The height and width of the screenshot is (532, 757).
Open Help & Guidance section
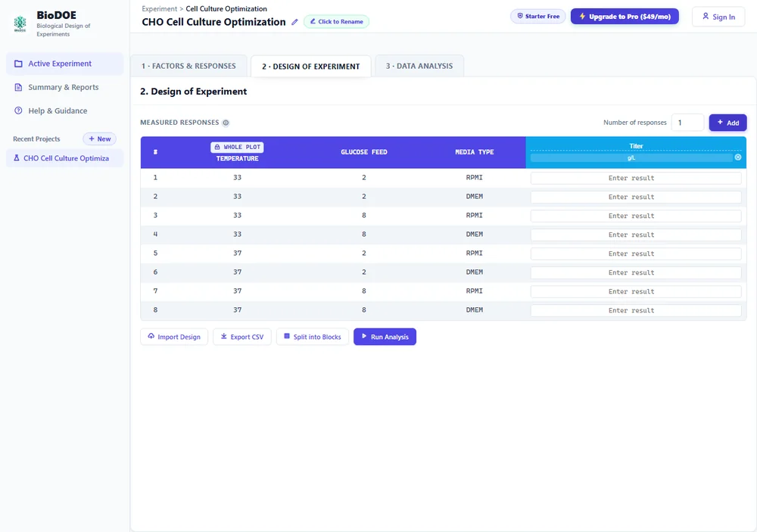tap(64, 111)
